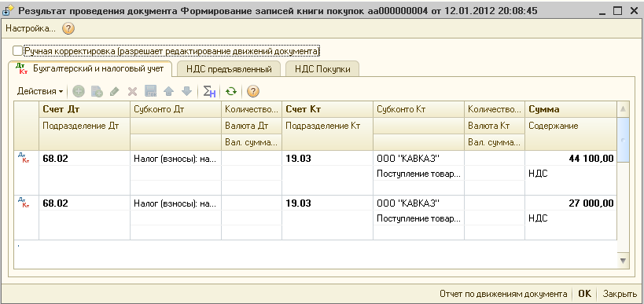Viewport: 644px width, 304px height.
Task: Select Поступление товар... cell in first entry
Action: tap(418, 174)
